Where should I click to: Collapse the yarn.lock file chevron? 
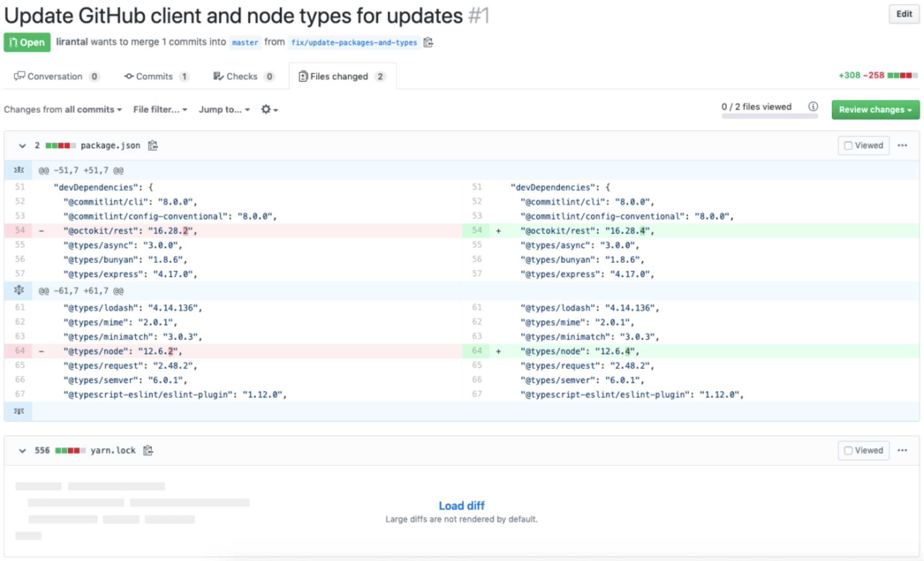[x=22, y=450]
